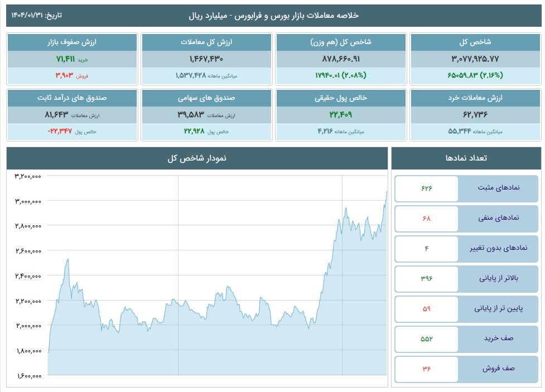Select the صف خرید row
This screenshot has height=392, width=545.
[x=466, y=339]
